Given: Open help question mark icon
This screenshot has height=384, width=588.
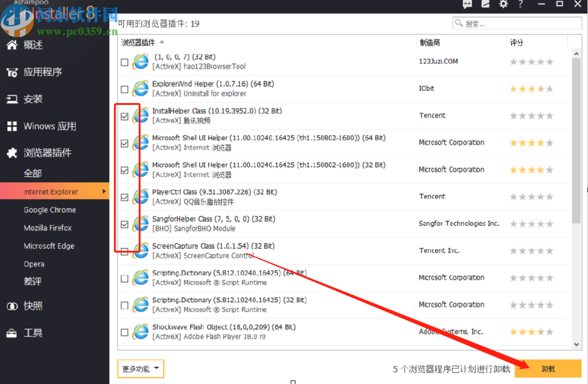Looking at the screenshot, I should click(x=520, y=4).
